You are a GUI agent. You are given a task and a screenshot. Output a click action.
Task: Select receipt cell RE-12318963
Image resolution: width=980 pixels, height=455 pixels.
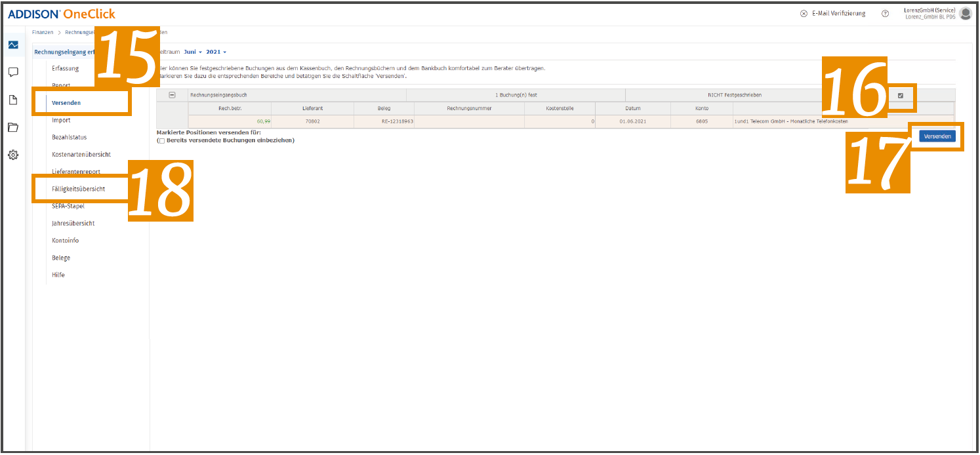point(384,121)
